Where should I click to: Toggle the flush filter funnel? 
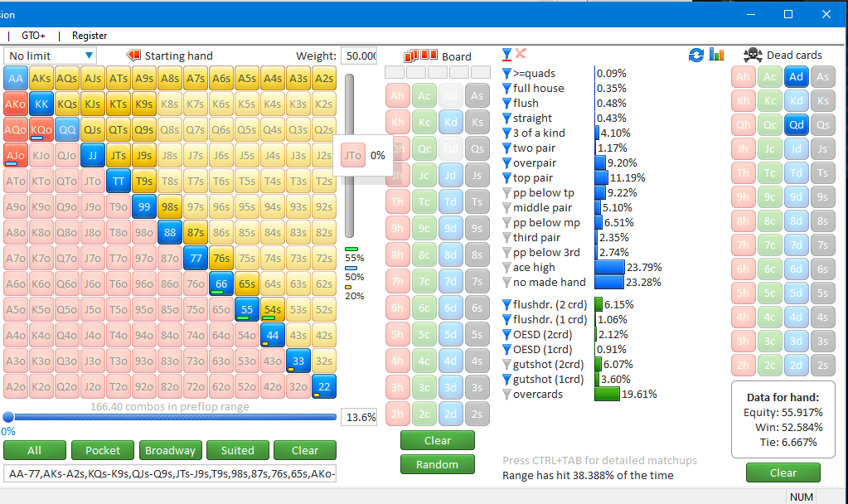pos(506,104)
